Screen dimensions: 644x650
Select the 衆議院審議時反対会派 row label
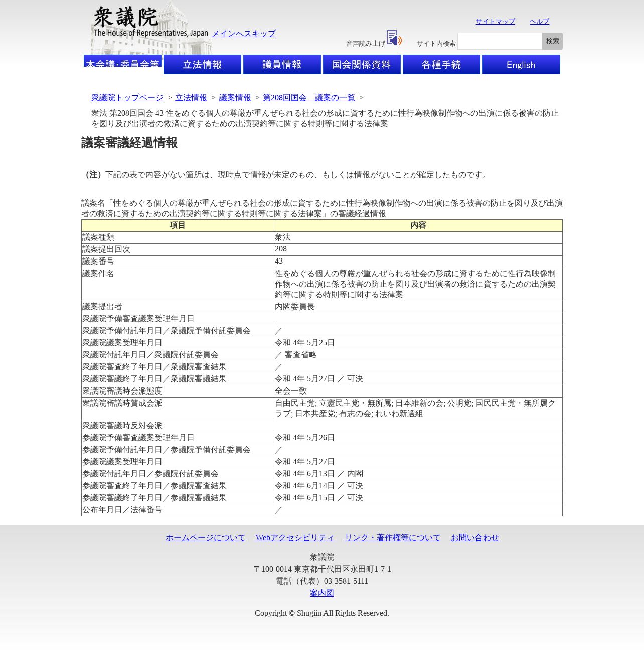coord(178,426)
